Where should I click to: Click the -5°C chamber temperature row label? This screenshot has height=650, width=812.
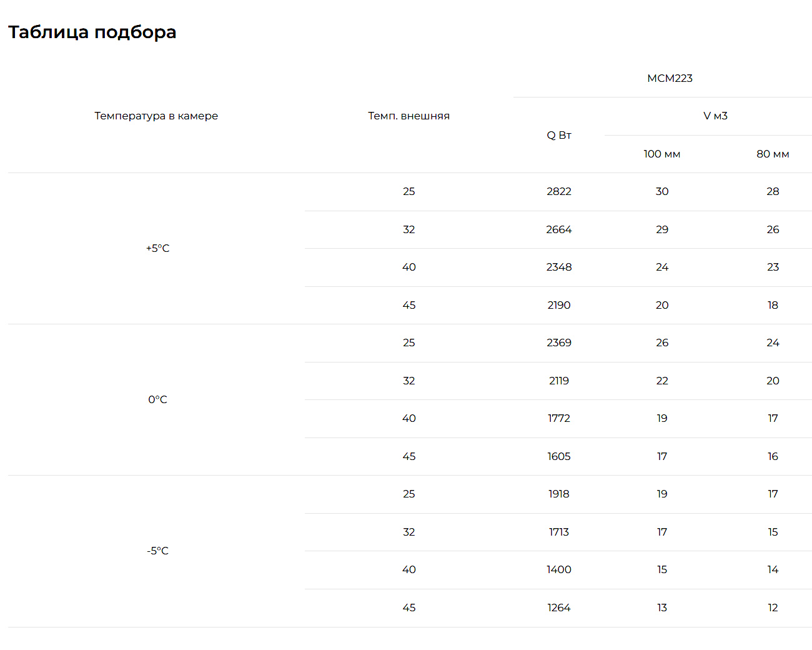click(157, 551)
